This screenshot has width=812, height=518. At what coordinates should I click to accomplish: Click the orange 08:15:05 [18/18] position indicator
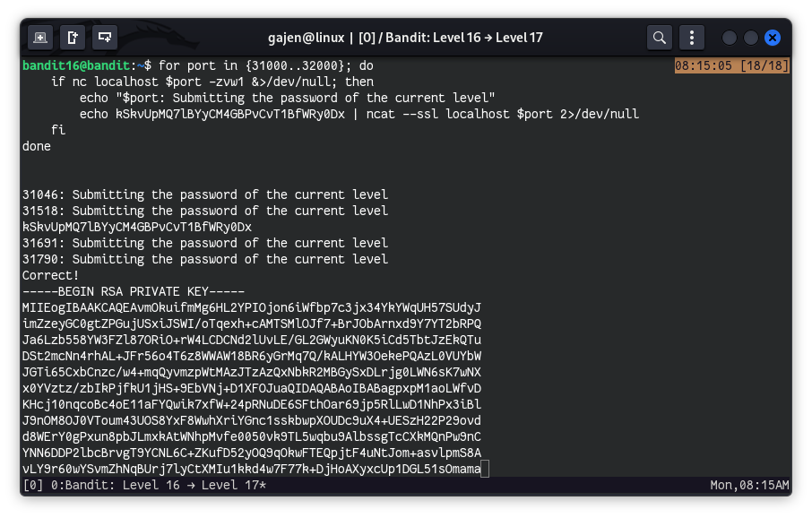[x=731, y=66]
